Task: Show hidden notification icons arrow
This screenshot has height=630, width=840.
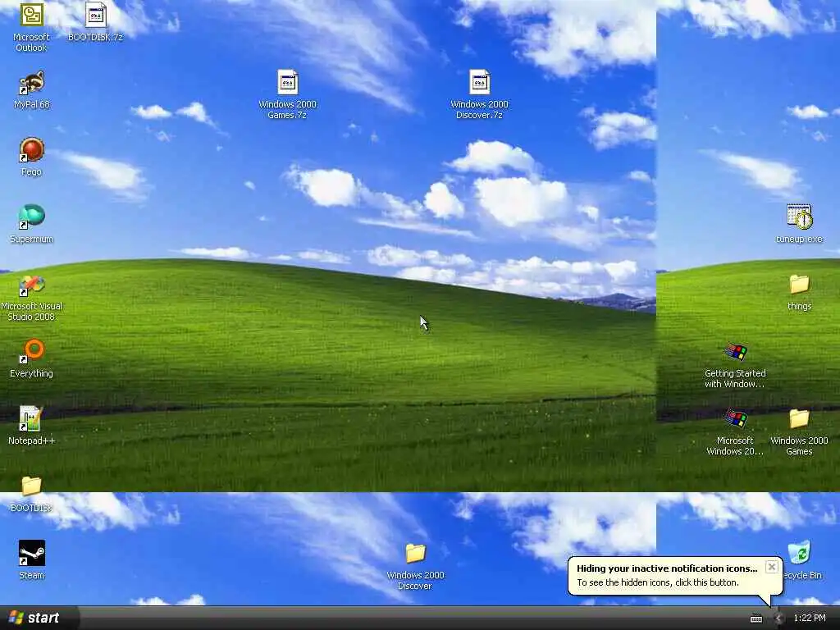Action: pyautogui.click(x=778, y=619)
